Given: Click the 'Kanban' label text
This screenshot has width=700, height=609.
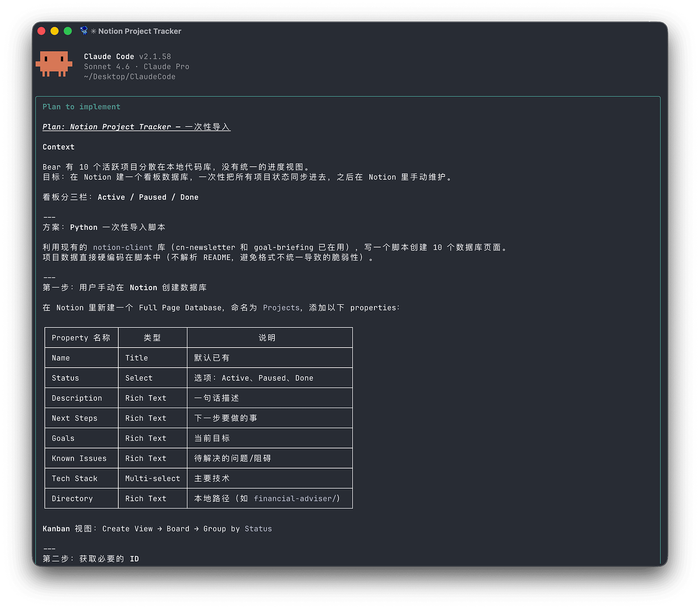Looking at the screenshot, I should point(56,529).
